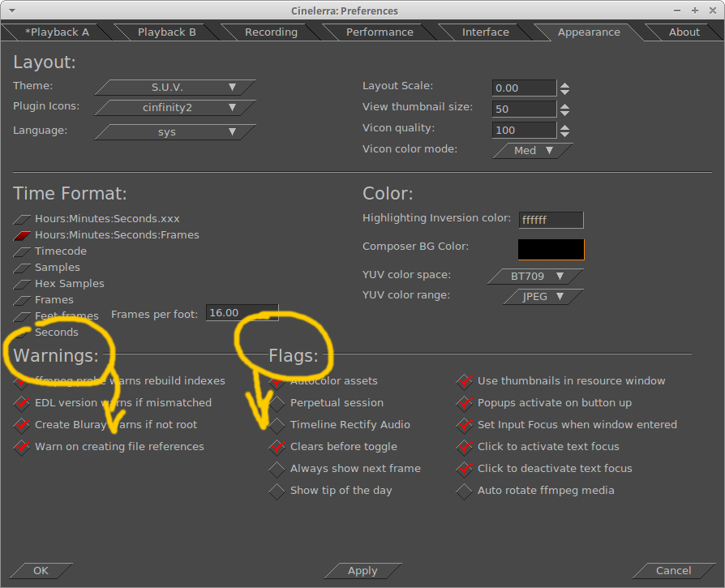The image size is (725, 588).
Task: Go to the About tab
Action: pyautogui.click(x=684, y=32)
